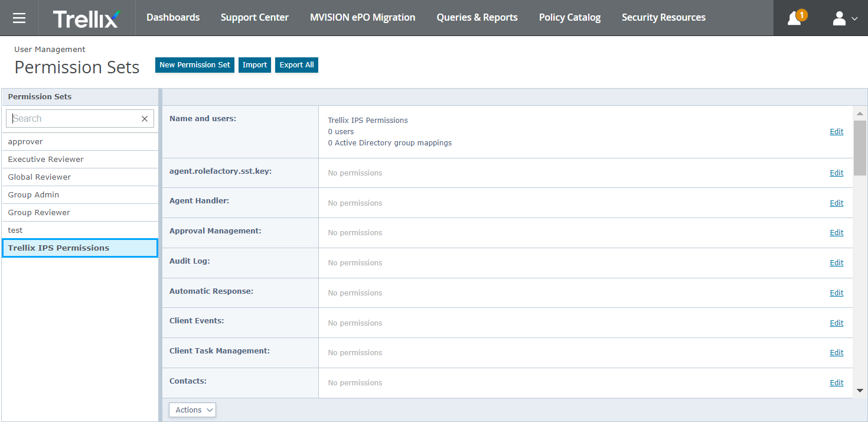Edit Automatic Response permissions
This screenshot has height=422, width=868.
click(837, 293)
